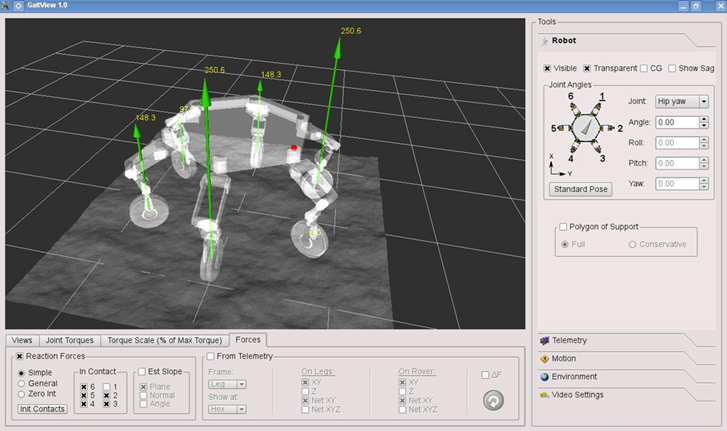727x431 pixels.
Task: Toggle the Visible checkbox
Action: tap(547, 69)
